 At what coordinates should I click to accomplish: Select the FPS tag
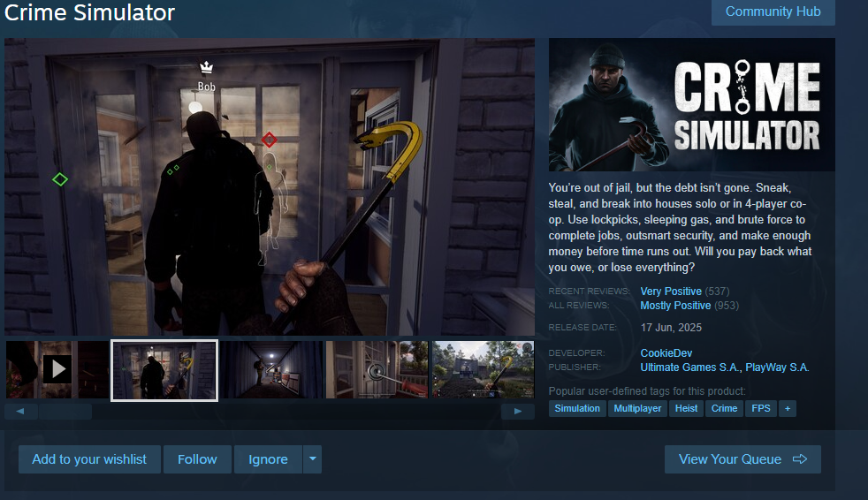point(761,408)
